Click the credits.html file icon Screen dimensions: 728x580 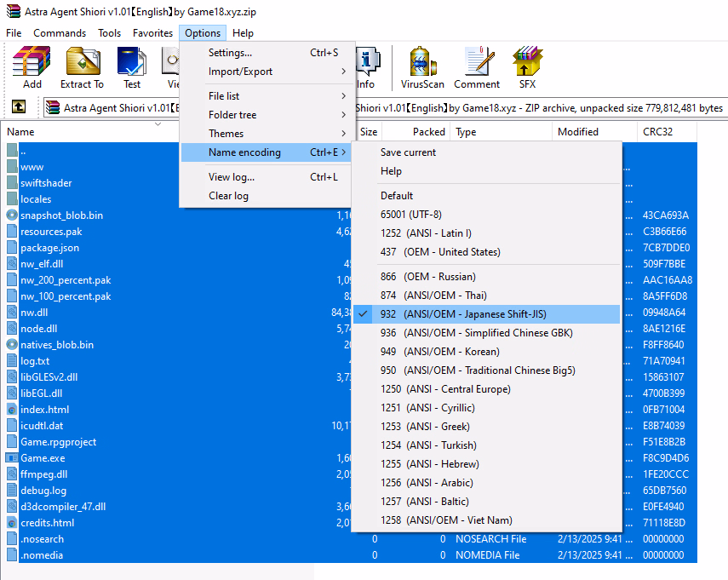(13, 523)
